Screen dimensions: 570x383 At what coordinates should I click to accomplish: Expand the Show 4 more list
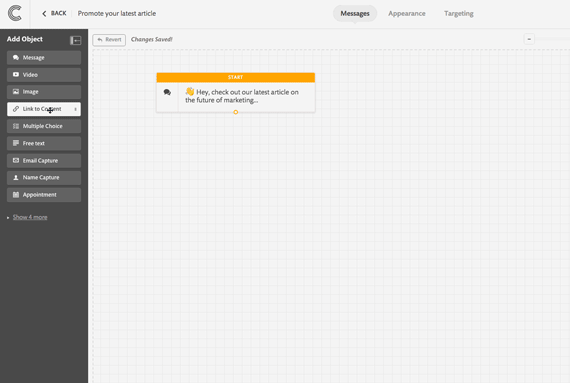coord(30,217)
